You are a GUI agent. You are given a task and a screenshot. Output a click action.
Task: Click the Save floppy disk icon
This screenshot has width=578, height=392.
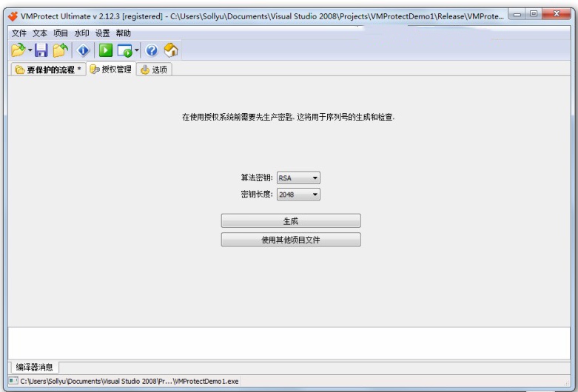[x=41, y=50]
